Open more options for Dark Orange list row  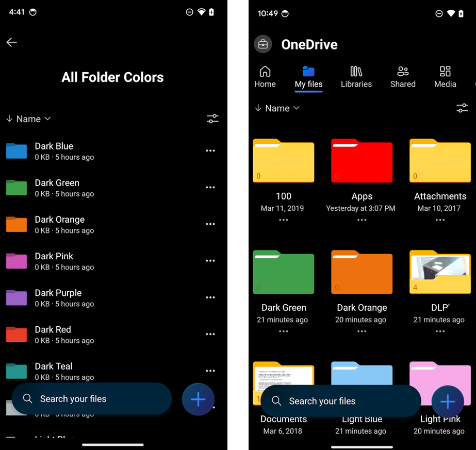point(210,224)
